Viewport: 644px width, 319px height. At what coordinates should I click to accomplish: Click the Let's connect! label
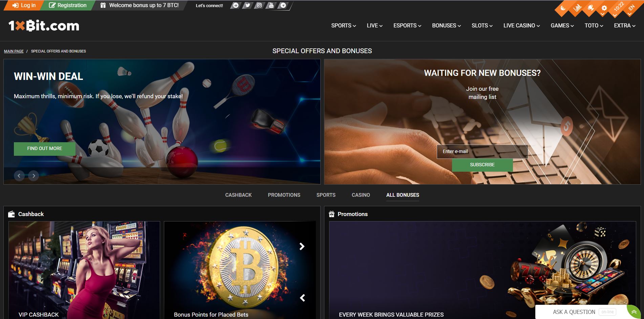click(x=209, y=6)
